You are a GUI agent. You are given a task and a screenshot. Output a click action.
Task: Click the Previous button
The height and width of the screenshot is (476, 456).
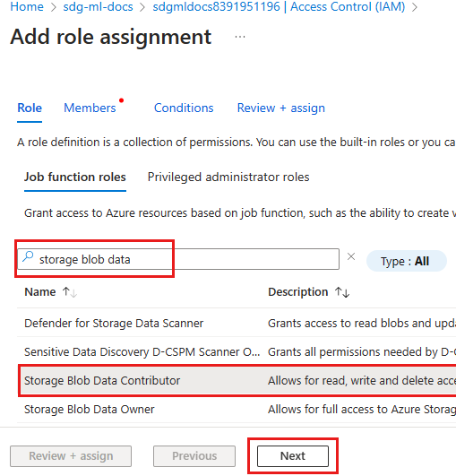coord(194,456)
